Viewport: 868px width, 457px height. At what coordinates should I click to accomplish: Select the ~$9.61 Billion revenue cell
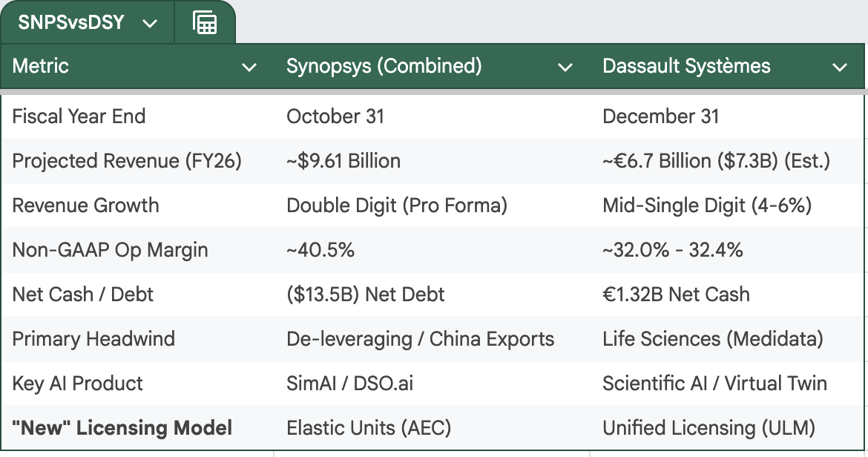pos(432,161)
